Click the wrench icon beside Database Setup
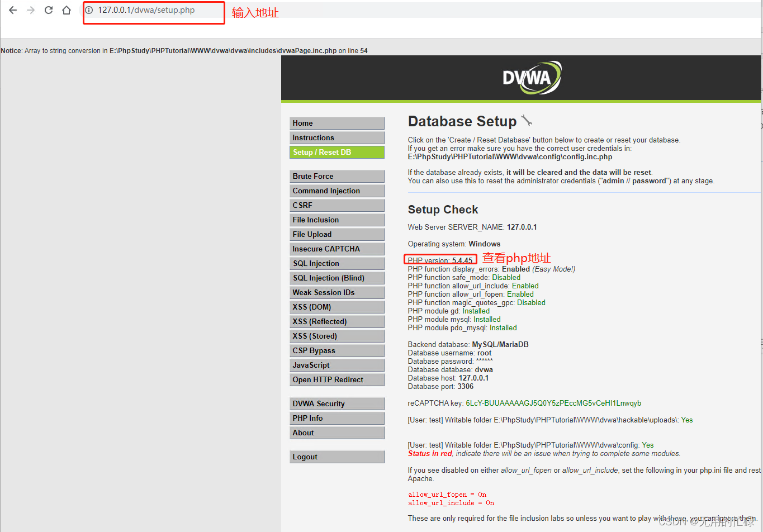The height and width of the screenshot is (532, 763). [527, 120]
